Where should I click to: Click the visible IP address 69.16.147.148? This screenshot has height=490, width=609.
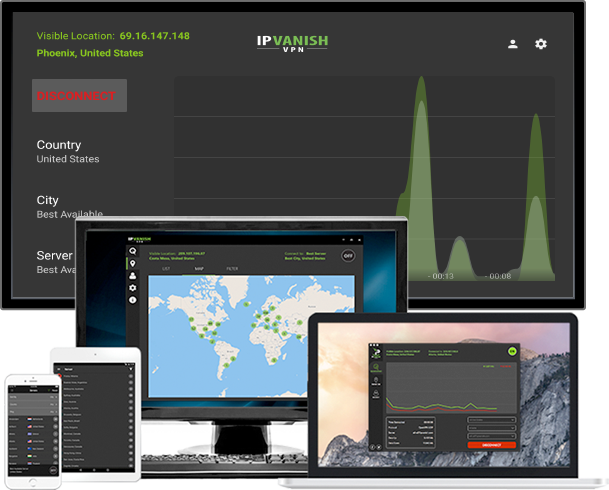(x=155, y=36)
